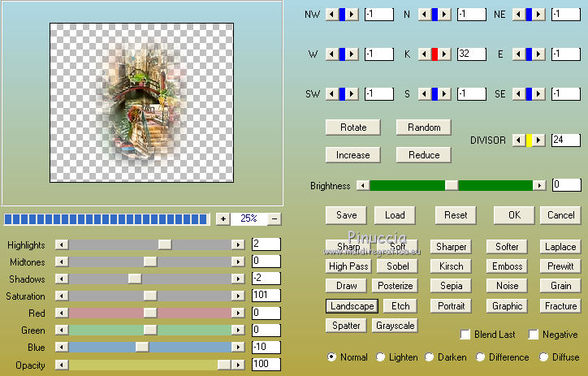Decrease the SW value arrow
The height and width of the screenshot is (376, 588).
point(332,94)
